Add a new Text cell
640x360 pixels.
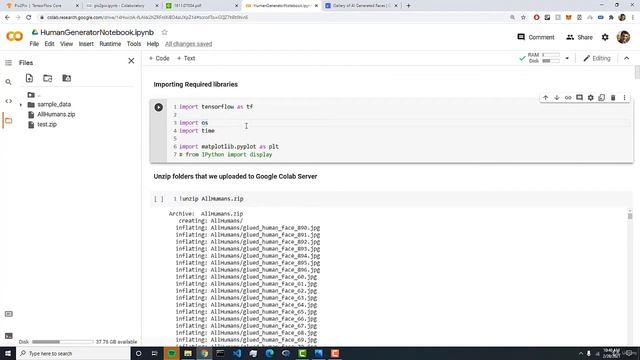pyautogui.click(x=186, y=58)
